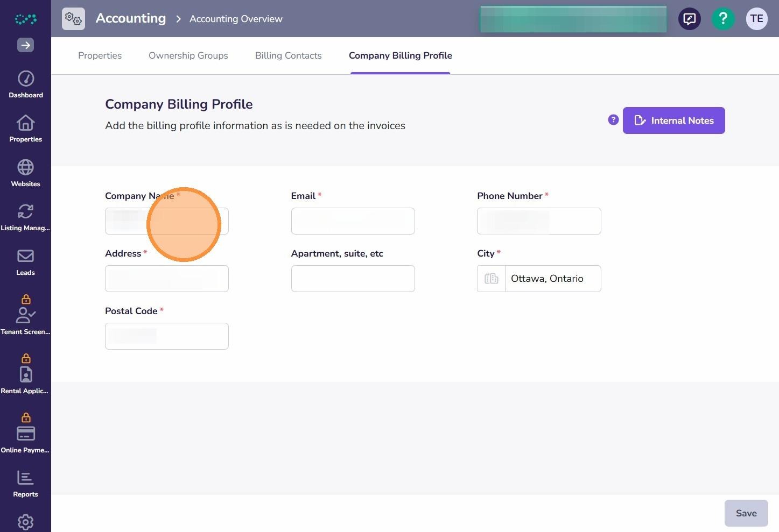Expand the sidebar with the arrow button
The image size is (779, 532).
(x=25, y=45)
